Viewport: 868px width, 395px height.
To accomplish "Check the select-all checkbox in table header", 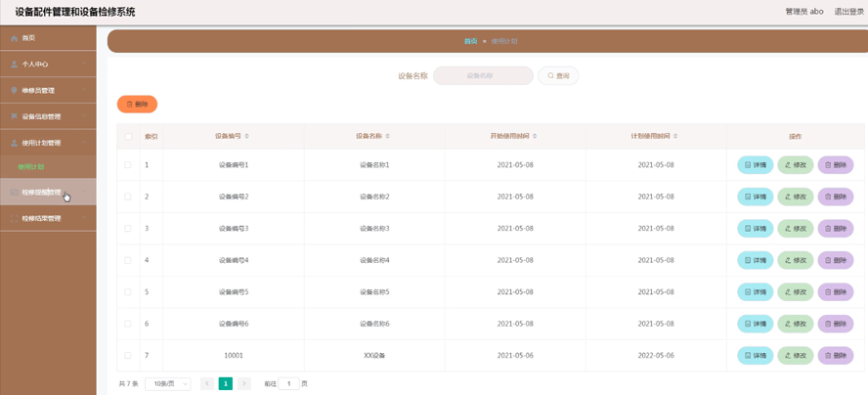I will coord(128,137).
